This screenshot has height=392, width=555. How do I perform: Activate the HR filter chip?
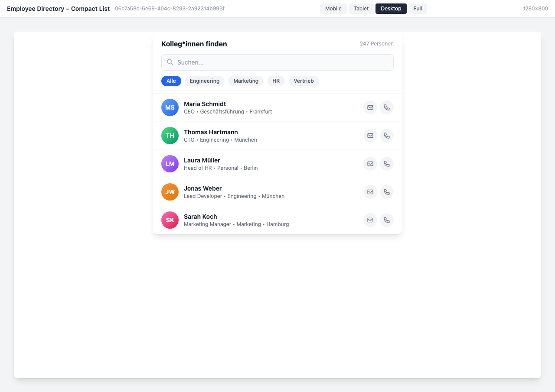pos(276,81)
